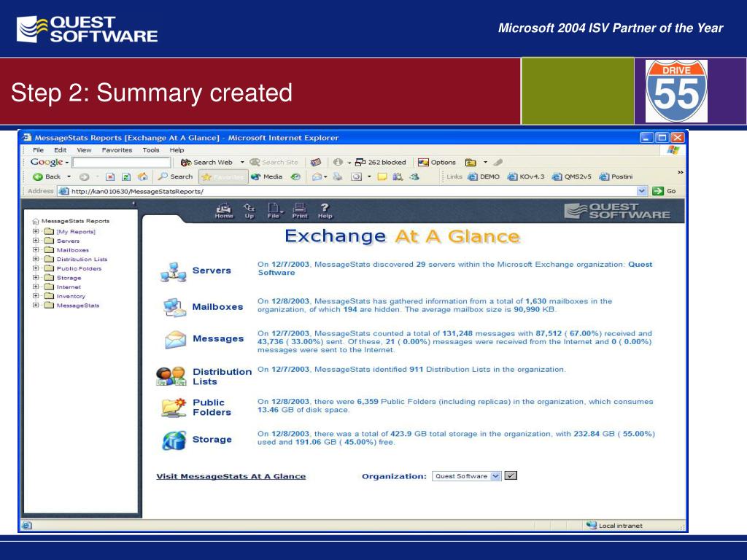Click the IE Search toolbar button

coord(175,176)
